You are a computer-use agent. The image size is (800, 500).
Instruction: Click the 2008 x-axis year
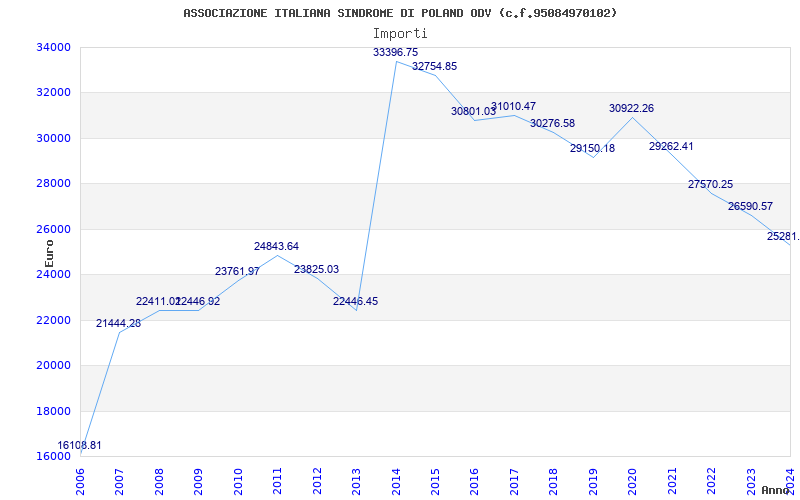click(x=159, y=482)
